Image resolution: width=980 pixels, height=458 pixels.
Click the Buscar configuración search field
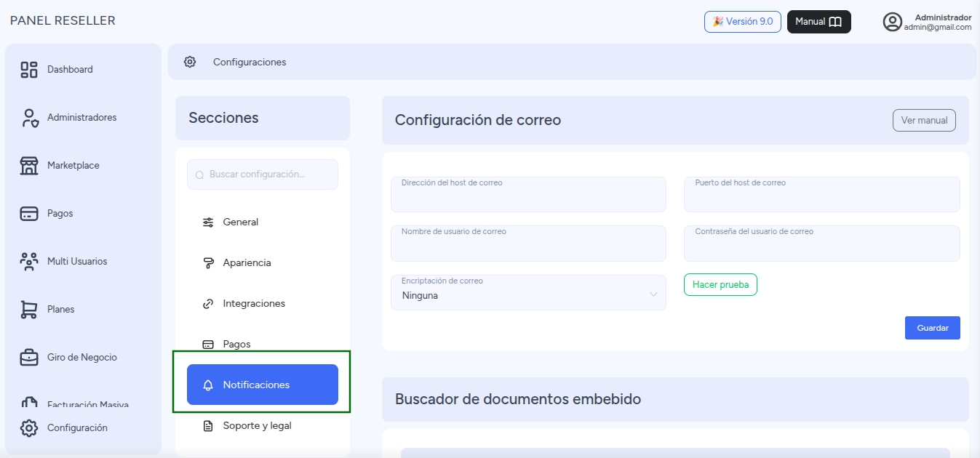pyautogui.click(x=263, y=174)
